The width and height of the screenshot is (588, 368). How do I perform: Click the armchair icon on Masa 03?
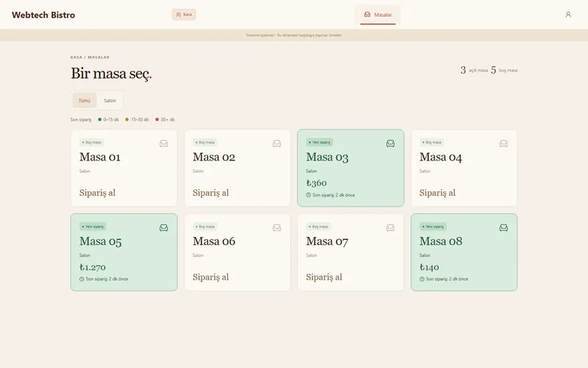pos(390,144)
